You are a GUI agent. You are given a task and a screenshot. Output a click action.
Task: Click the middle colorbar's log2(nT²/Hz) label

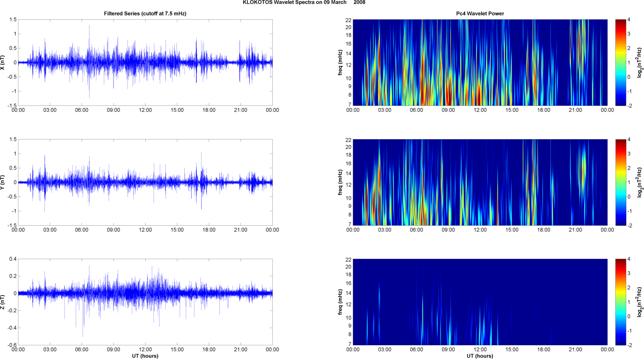point(640,182)
